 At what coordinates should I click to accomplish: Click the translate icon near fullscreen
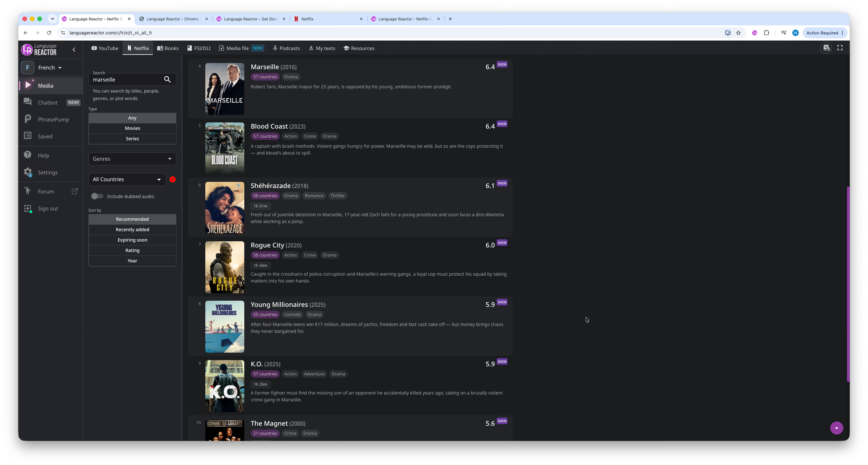click(x=826, y=48)
